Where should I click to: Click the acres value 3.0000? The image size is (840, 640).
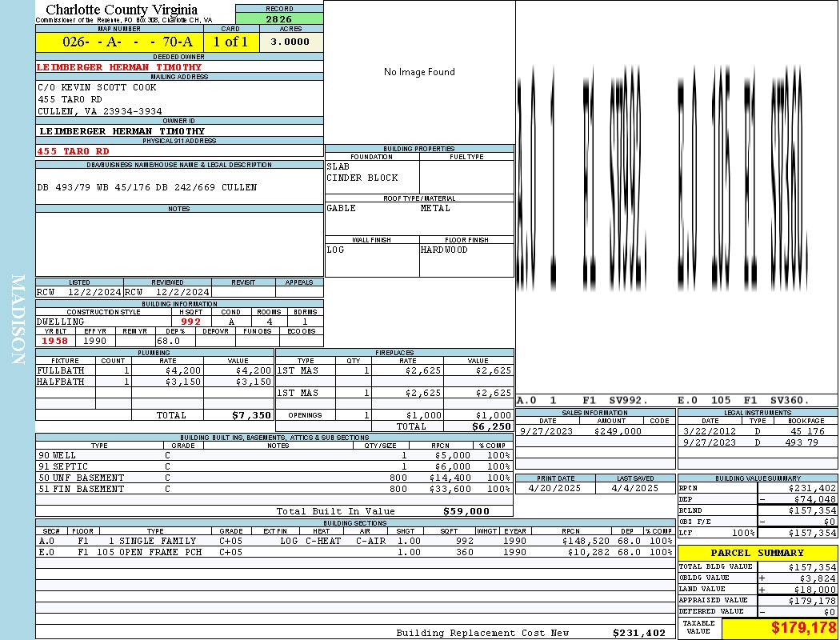click(x=290, y=42)
